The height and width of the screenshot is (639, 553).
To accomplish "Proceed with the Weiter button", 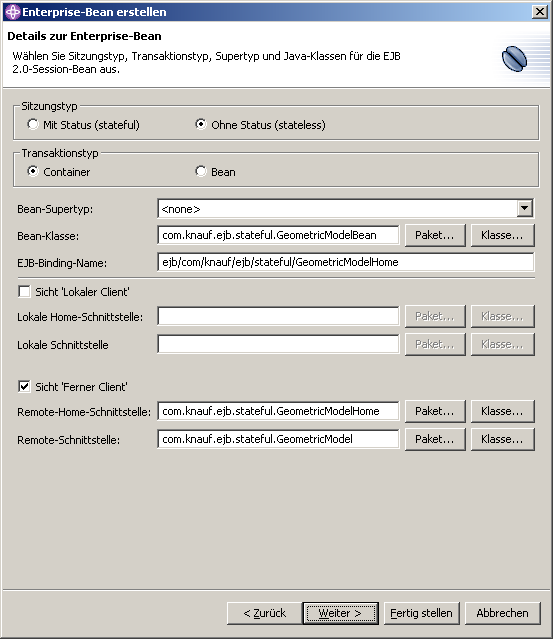I will pos(340,613).
